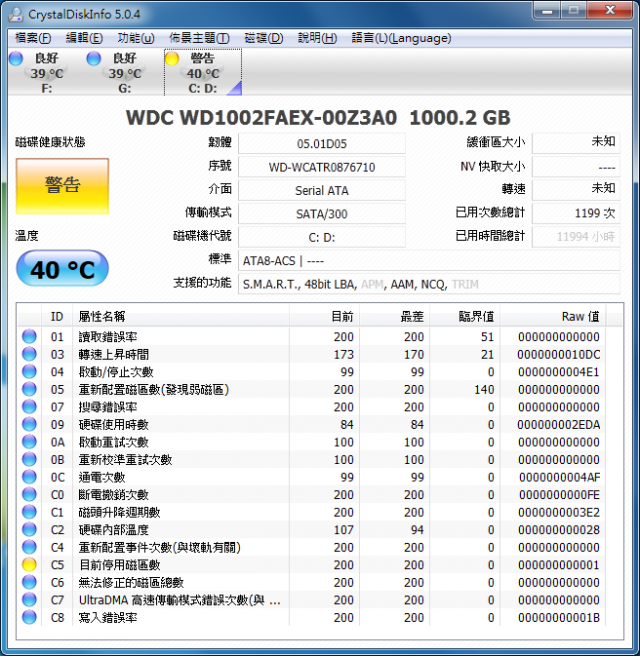Click threshold value 140 in row 05
The height and width of the screenshot is (657, 640).
pos(484,390)
